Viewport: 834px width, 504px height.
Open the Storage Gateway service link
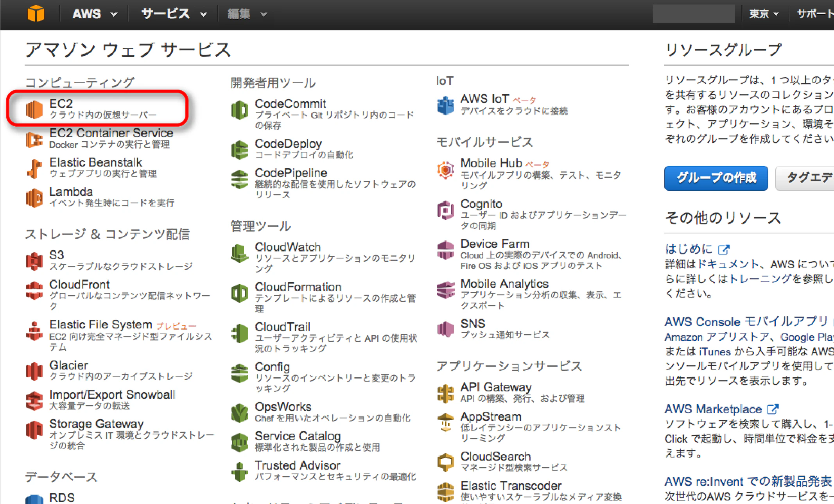(96, 424)
